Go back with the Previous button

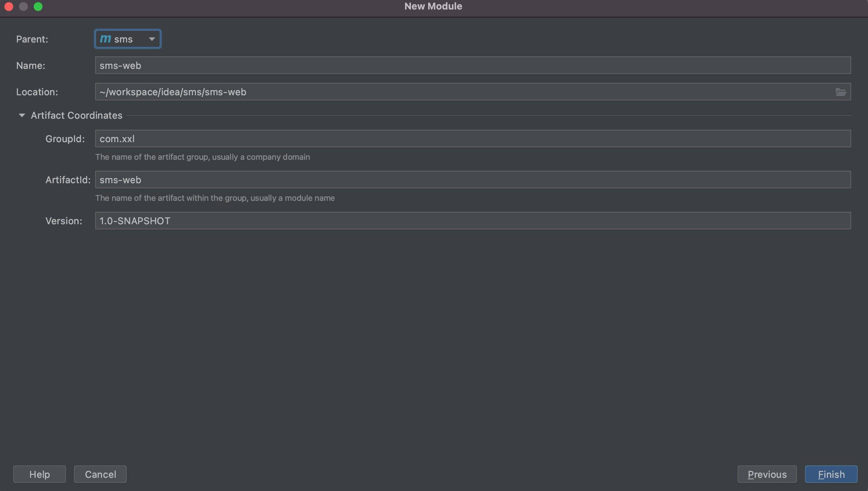tap(767, 474)
